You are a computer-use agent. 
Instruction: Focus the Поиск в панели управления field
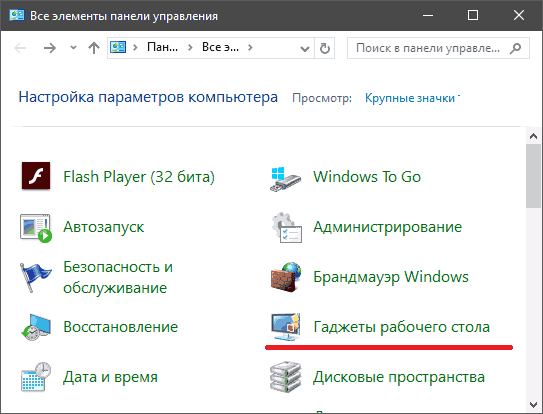(438, 48)
